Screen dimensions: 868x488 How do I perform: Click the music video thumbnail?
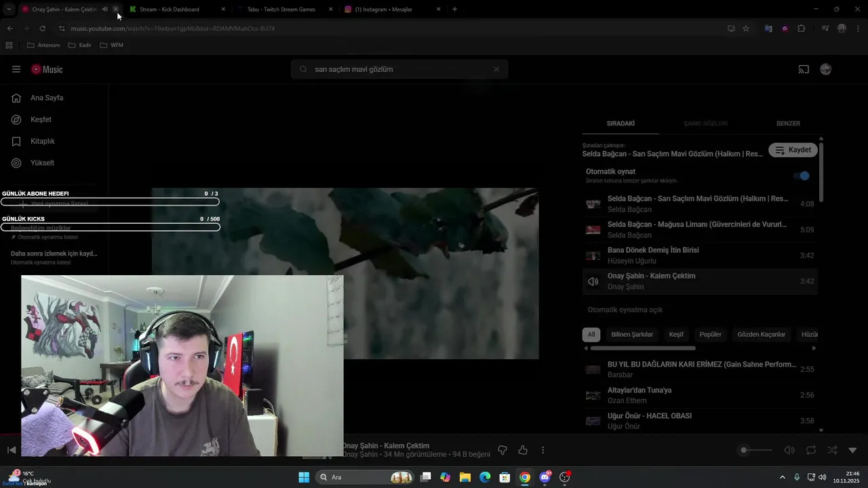tap(345, 273)
